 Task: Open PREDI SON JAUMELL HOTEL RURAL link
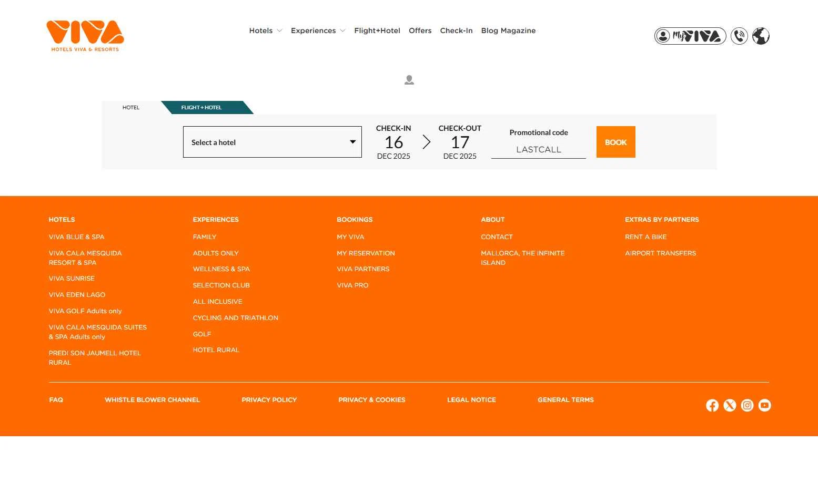(x=95, y=358)
